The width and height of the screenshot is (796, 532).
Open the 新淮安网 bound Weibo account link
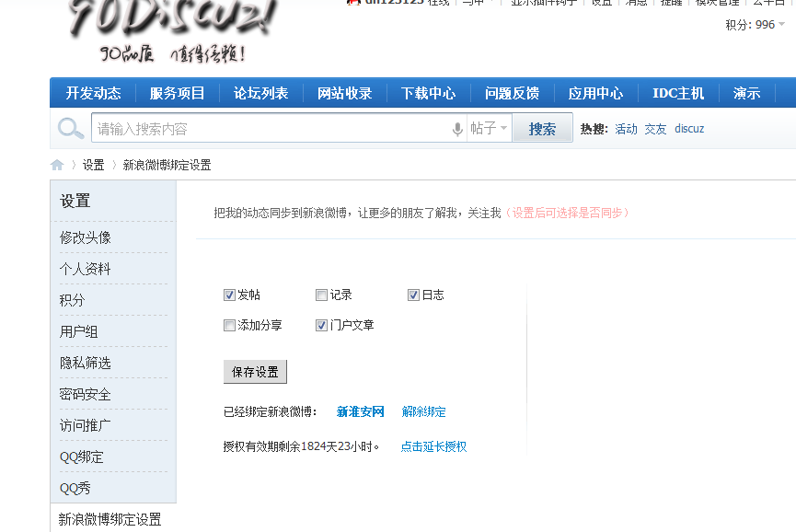[x=361, y=411]
